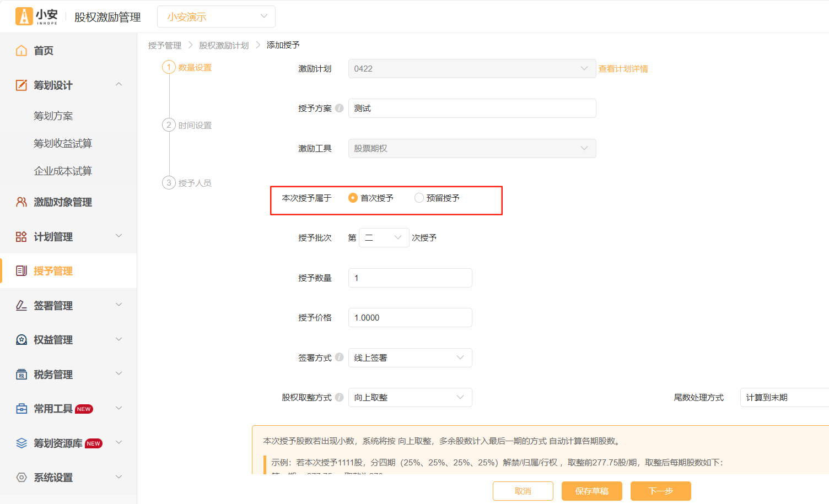The image size is (829, 504).
Task: Open the 尾数处理方式 计算到末期 dropdown
Action: 784,397
